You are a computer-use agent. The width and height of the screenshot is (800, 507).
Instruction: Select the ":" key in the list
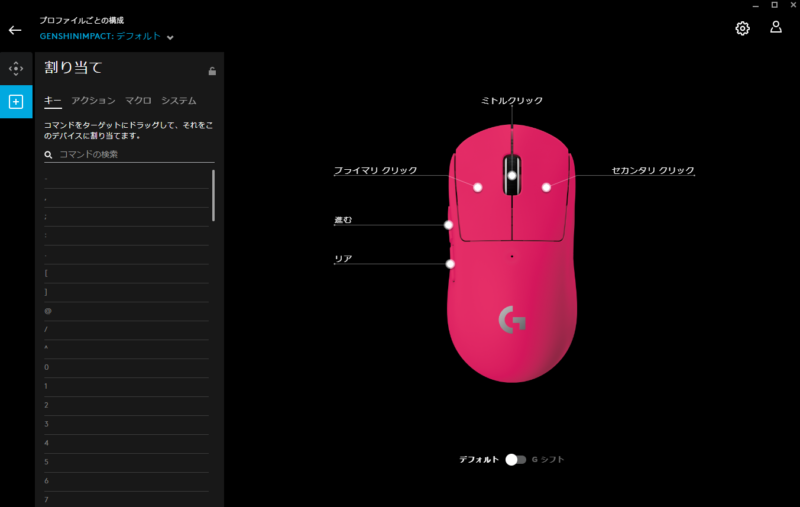[x=127, y=236]
